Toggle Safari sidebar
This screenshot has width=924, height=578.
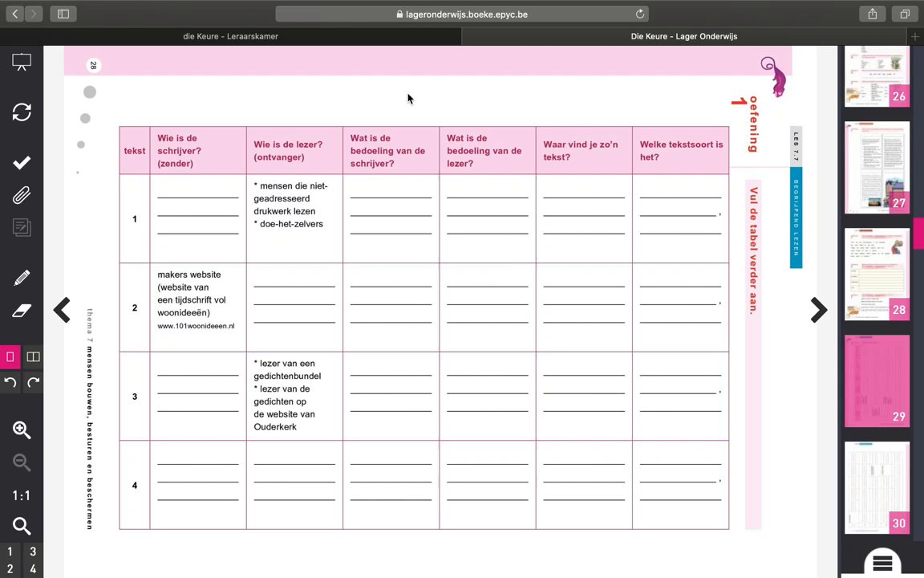[x=63, y=14]
